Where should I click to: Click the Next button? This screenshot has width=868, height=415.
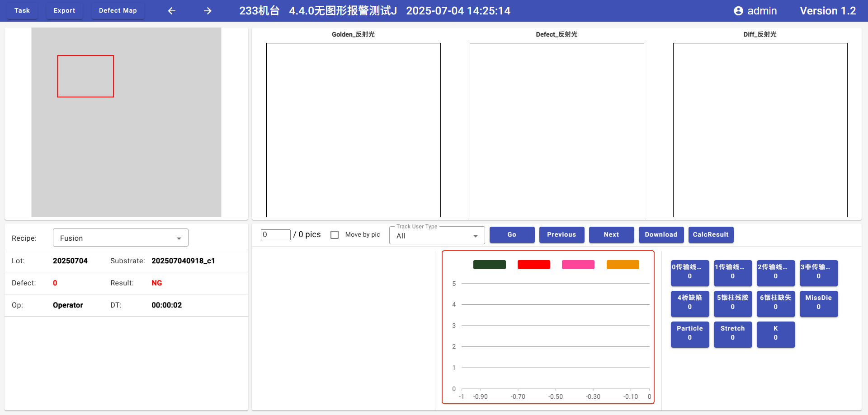click(x=611, y=235)
